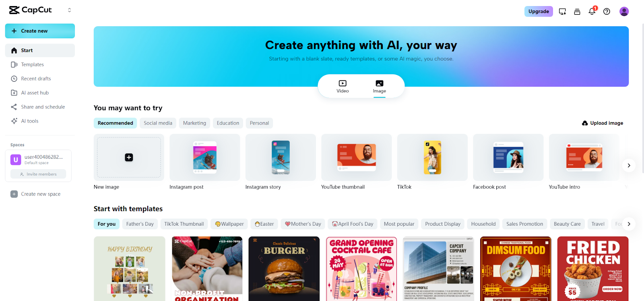Screen dimensions: 644x301
Task: Click the help question mark icon
Action: point(607,11)
